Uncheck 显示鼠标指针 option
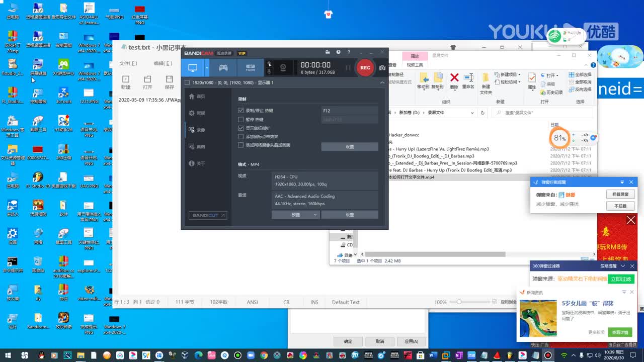 point(240,128)
